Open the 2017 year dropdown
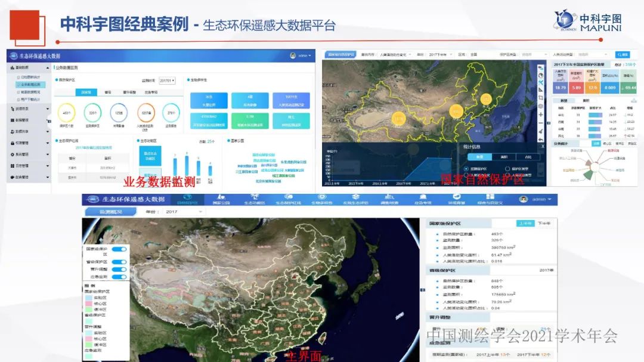Viewport: 644px width, 362px height. click(179, 212)
